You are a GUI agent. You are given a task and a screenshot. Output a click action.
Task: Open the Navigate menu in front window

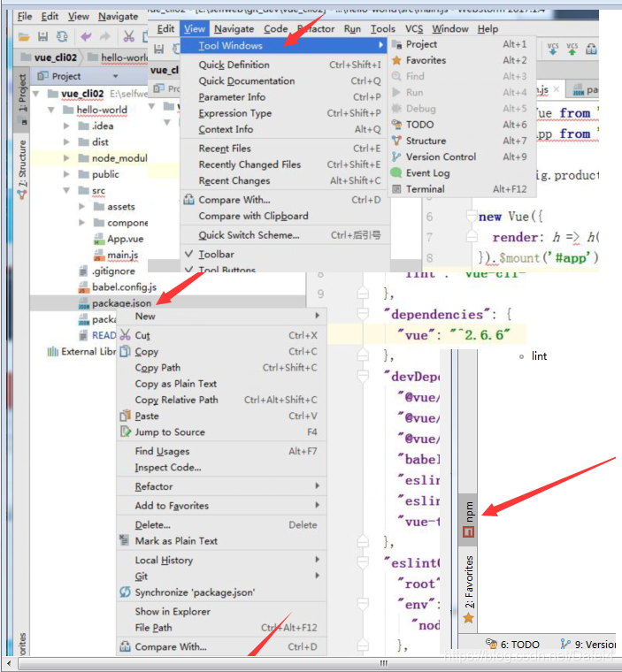point(234,28)
